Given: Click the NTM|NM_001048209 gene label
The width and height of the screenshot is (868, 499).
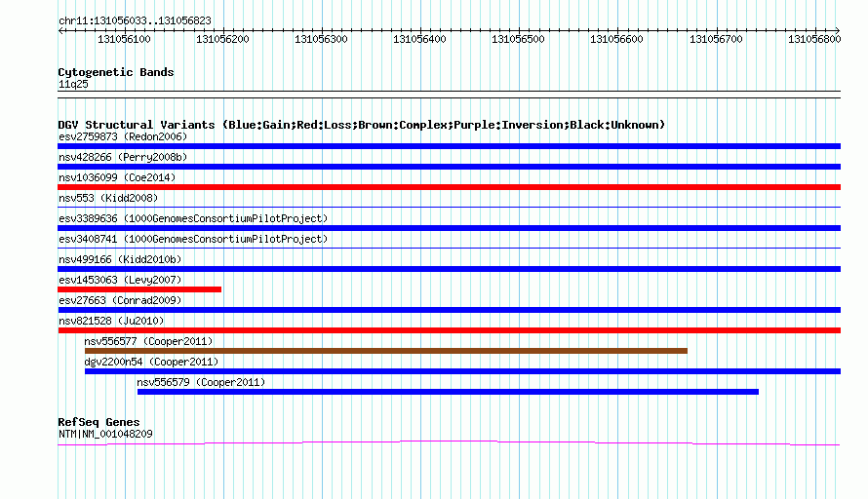Looking at the screenshot, I should click(x=105, y=435).
